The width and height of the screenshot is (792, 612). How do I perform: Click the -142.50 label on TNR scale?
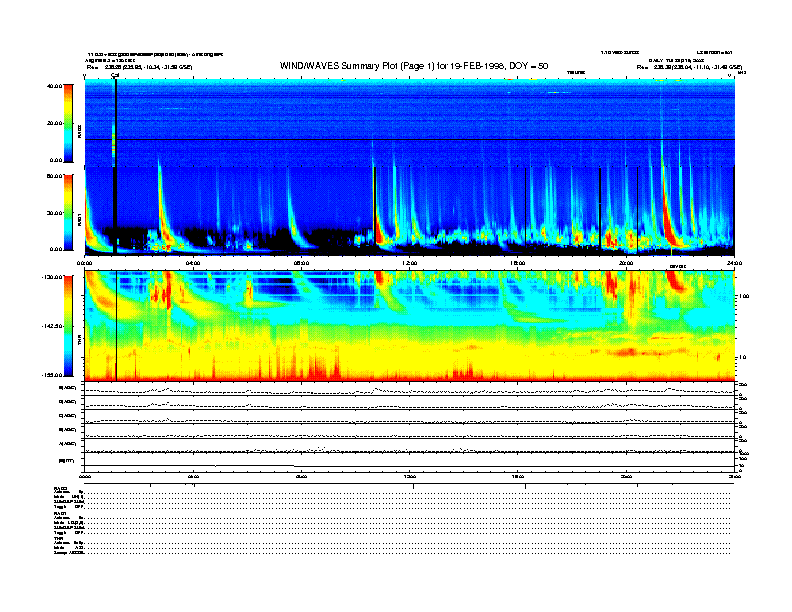pyautogui.click(x=52, y=326)
